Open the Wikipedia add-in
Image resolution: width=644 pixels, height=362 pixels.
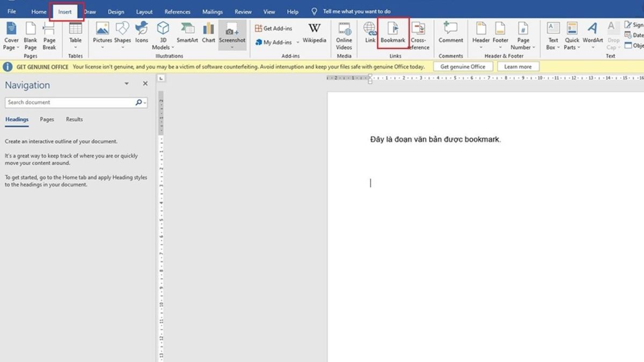[314, 32]
